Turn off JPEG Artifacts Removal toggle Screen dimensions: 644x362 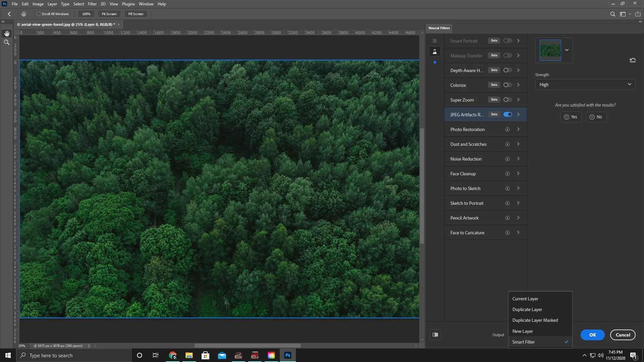[508, 115]
